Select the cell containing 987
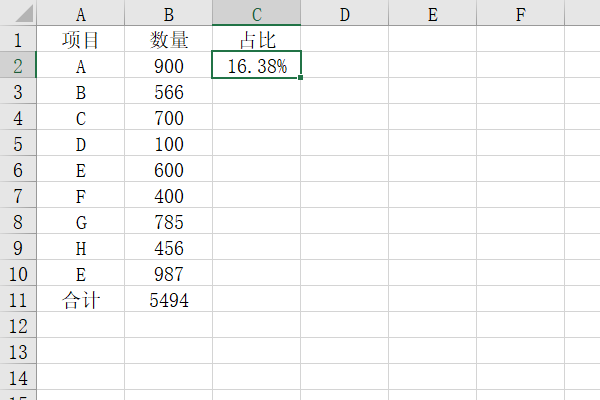 coord(168,273)
